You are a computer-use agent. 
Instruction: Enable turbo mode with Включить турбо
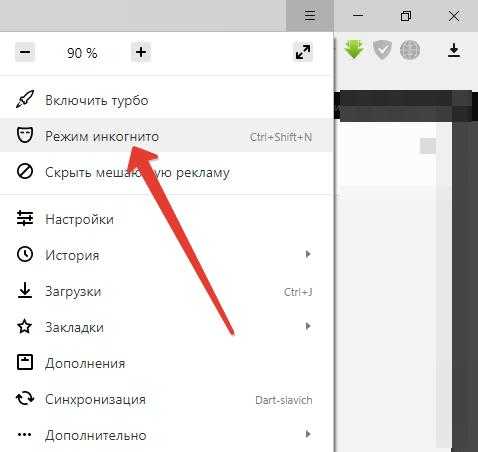click(166, 100)
